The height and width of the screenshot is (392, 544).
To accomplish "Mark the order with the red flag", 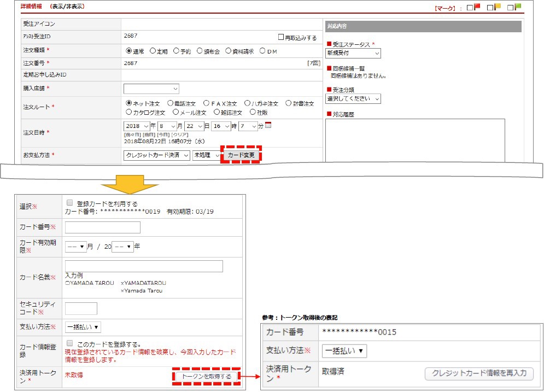I will click(x=470, y=8).
